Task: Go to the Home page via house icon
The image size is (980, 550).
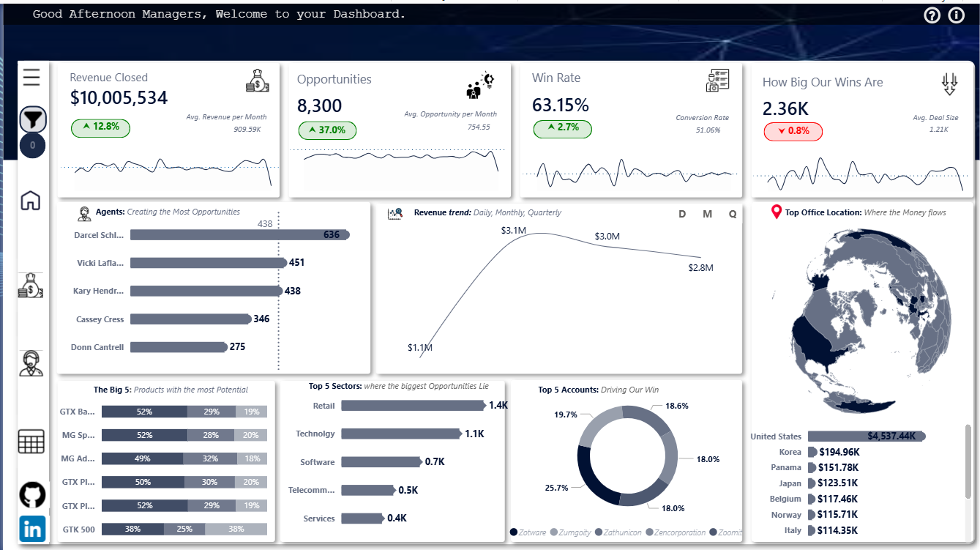Action: (31, 201)
